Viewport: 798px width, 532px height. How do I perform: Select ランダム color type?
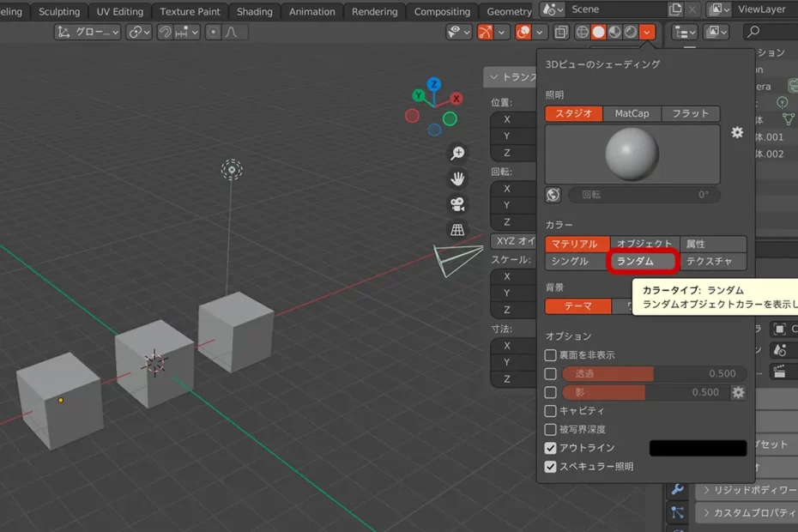(644, 262)
